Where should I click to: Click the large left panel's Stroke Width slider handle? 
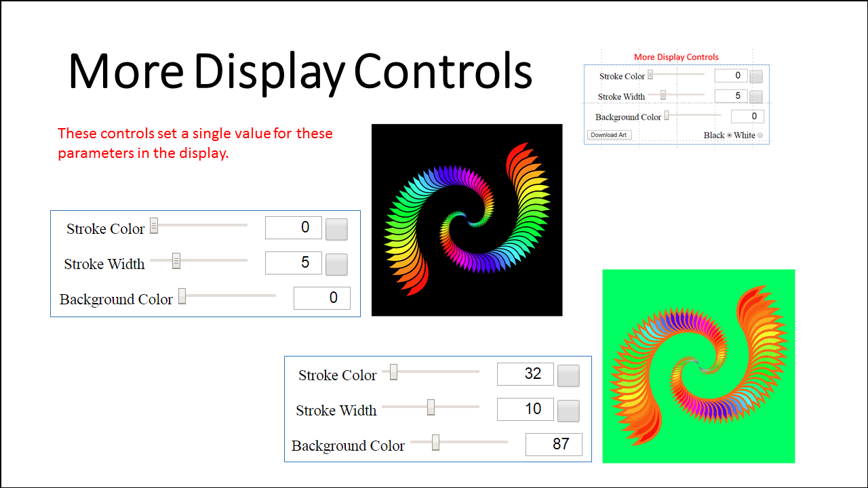(176, 260)
